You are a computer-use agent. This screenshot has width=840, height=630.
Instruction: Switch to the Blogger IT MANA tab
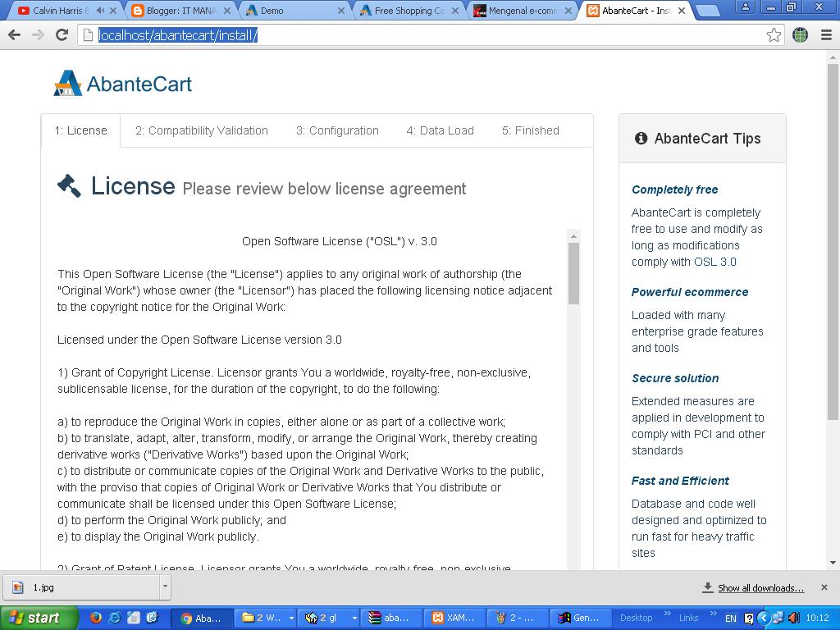(x=180, y=11)
